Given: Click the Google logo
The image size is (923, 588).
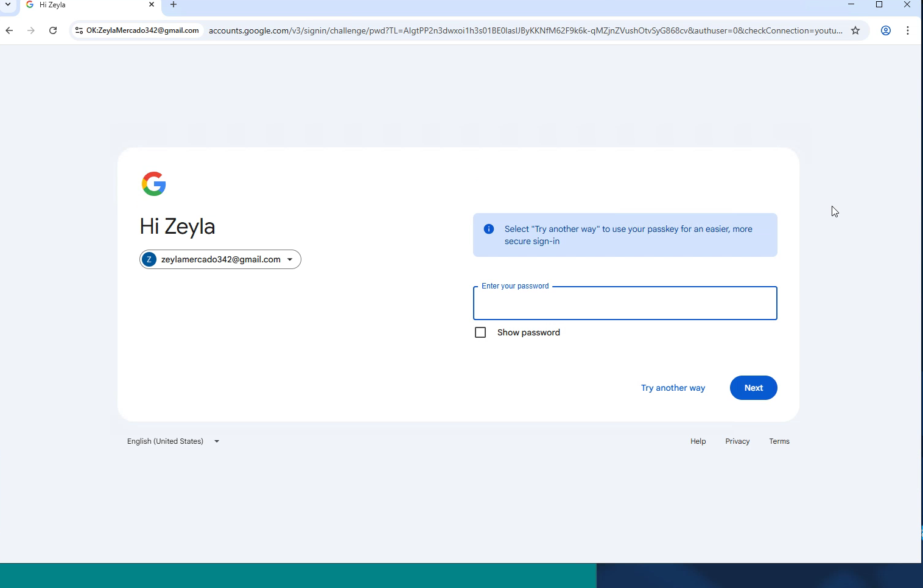Looking at the screenshot, I should pos(154,184).
